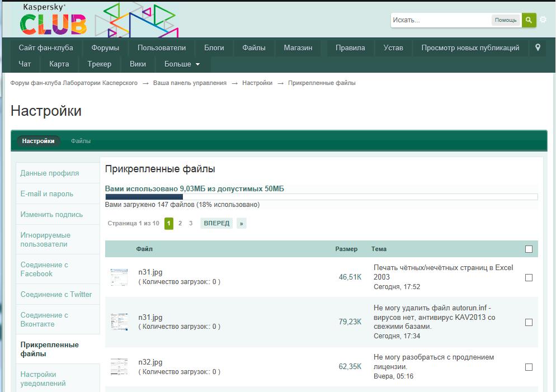
Task: Click the Помощь search helper button
Action: (x=506, y=20)
